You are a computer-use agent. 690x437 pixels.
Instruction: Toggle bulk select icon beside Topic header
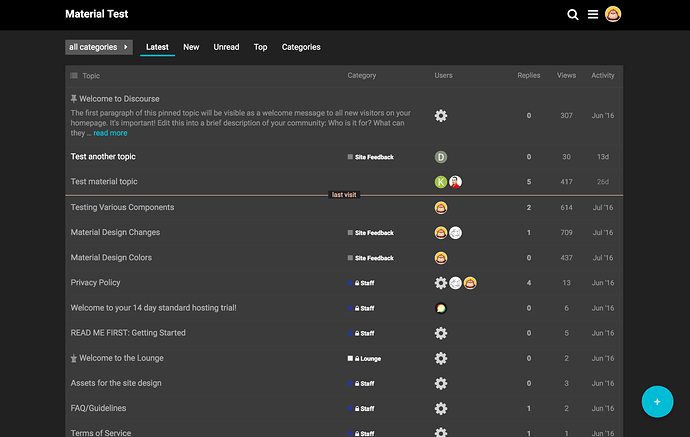pyautogui.click(x=74, y=76)
